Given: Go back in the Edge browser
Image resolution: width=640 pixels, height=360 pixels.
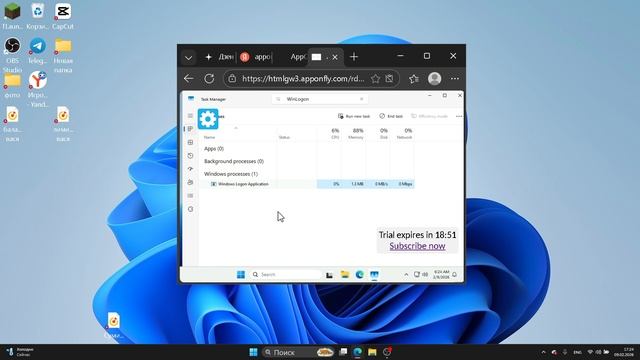Looking at the screenshot, I should 189,78.
